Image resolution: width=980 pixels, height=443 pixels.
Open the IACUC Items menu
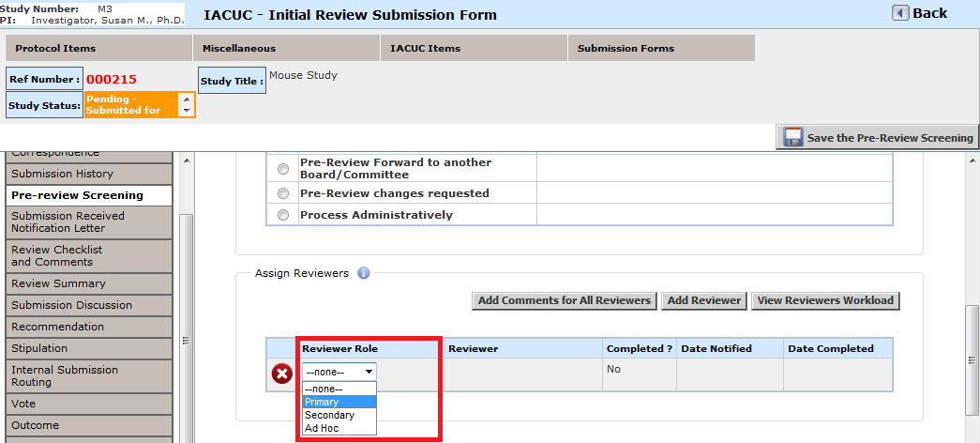tap(474, 48)
